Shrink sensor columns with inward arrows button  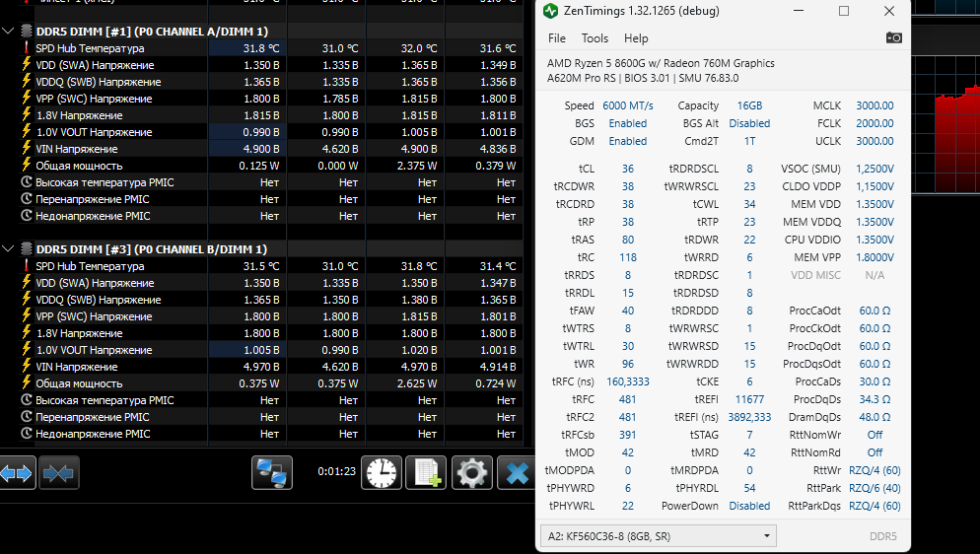[58, 473]
